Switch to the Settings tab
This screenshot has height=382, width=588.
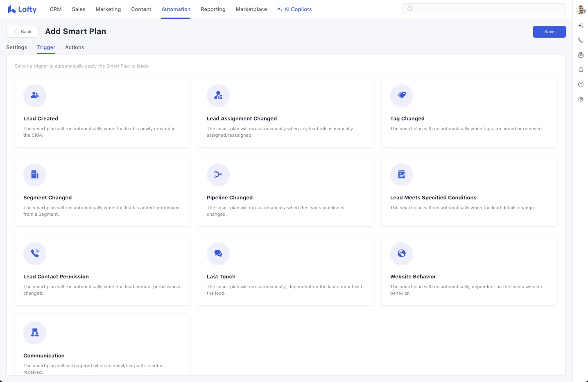(17, 47)
